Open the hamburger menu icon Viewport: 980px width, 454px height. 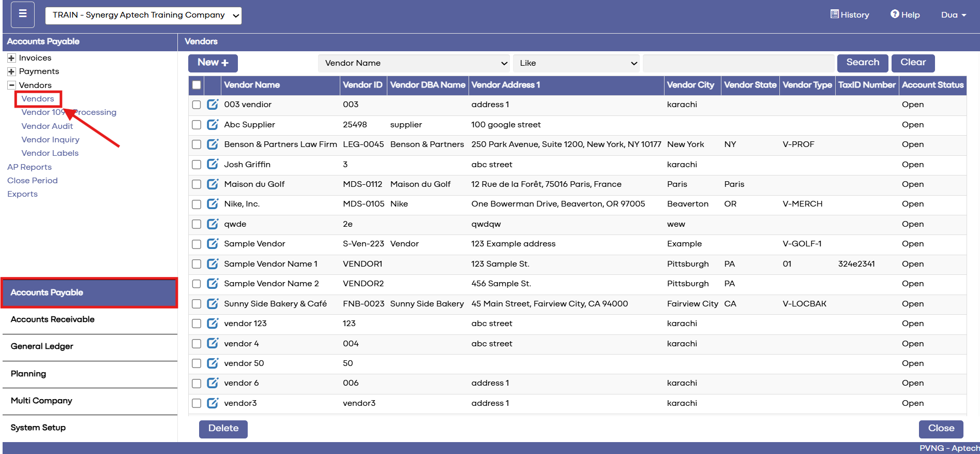23,14
